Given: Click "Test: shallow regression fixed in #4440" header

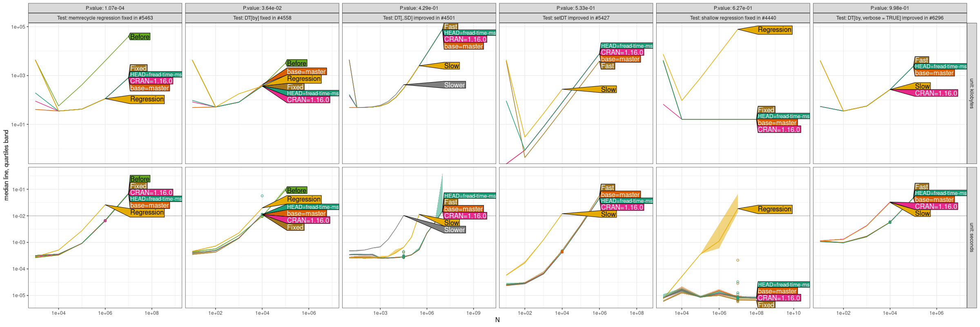Looking at the screenshot, I should [x=733, y=18].
